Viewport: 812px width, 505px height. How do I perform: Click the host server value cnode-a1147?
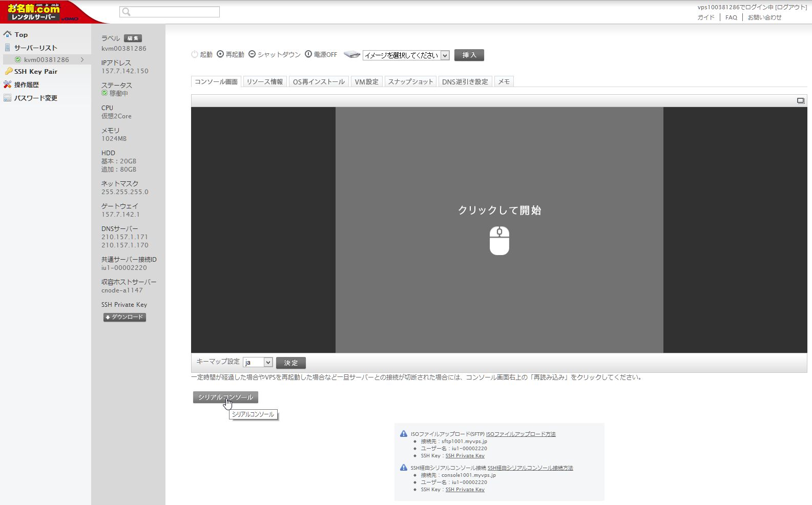click(x=122, y=290)
